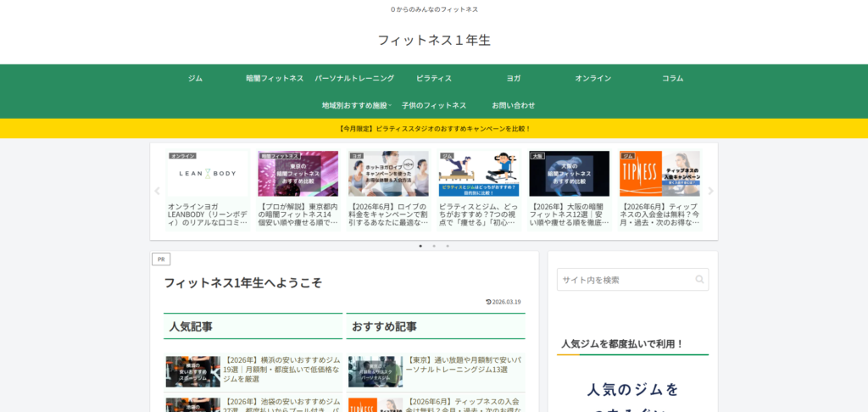Open 東京都内の暗闇フィットネス14 article title
The image size is (868, 412).
click(x=298, y=214)
